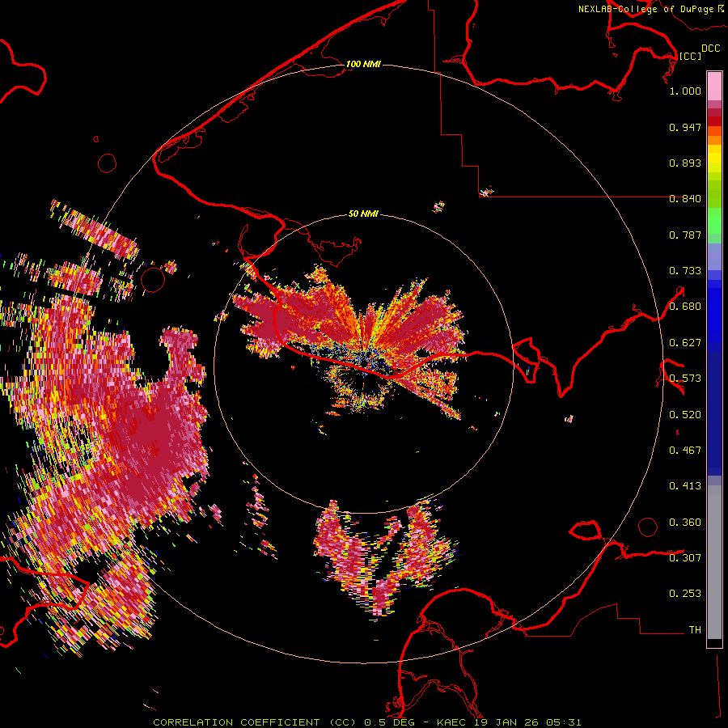Select the 0.307 scale value
Image resolution: width=728 pixels, height=728 pixels.
685,558
